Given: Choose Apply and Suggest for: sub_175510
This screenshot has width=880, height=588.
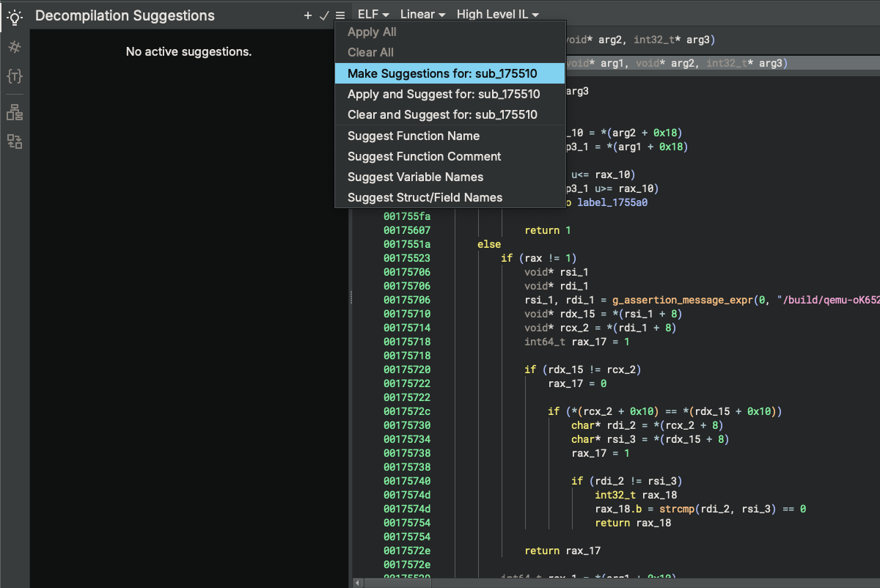Looking at the screenshot, I should (444, 94).
